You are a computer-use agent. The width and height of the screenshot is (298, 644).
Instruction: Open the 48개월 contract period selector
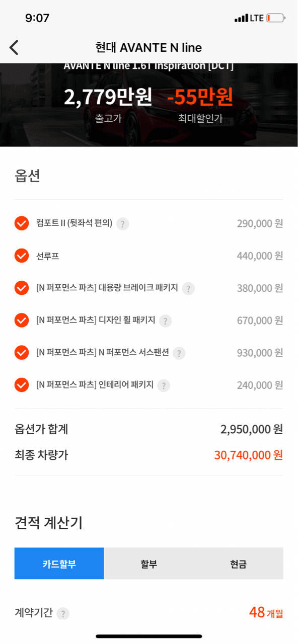(x=265, y=612)
